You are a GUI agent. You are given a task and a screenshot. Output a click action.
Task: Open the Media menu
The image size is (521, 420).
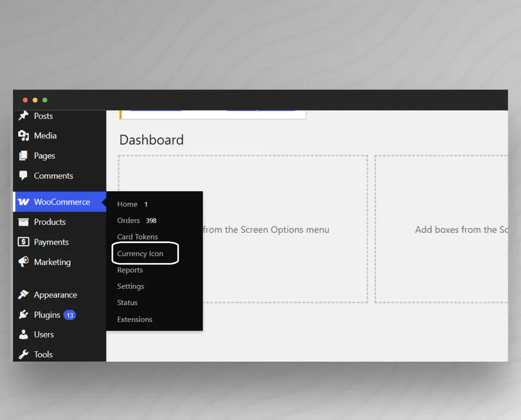pos(45,136)
